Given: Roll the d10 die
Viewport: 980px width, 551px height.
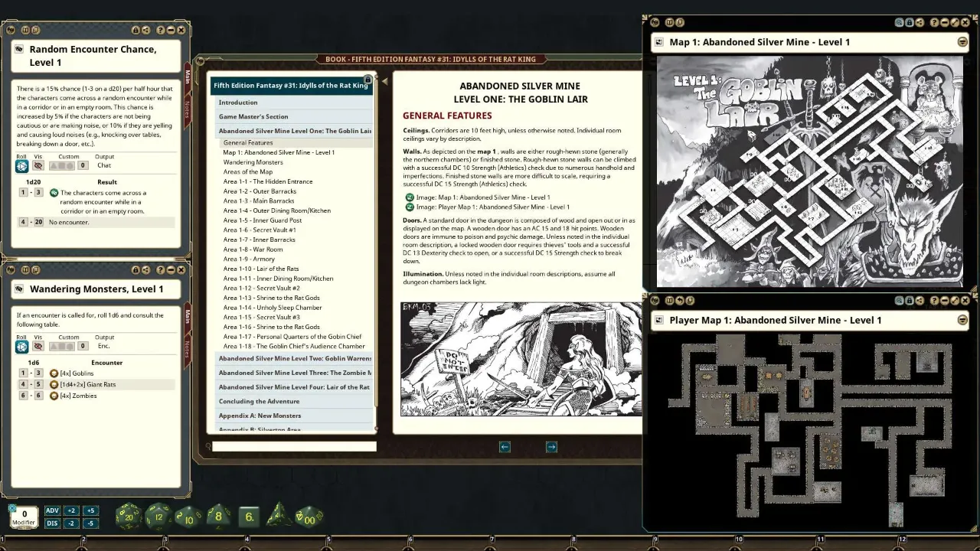Looking at the screenshot, I should (188, 517).
